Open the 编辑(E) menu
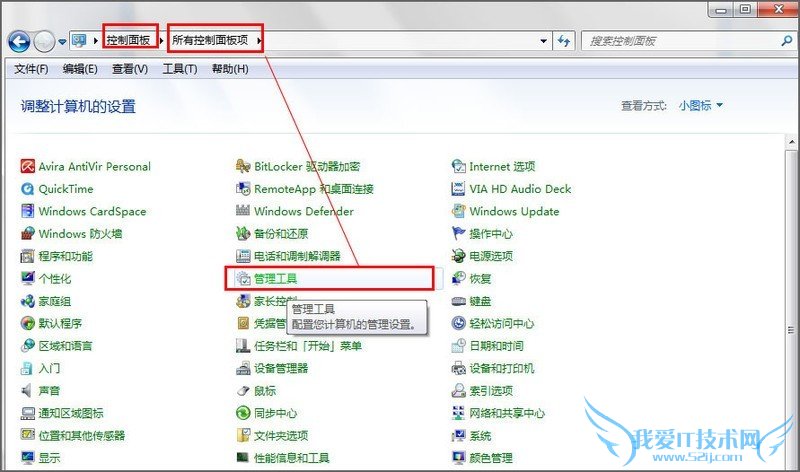Viewport: 800px width, 472px height. click(x=80, y=69)
